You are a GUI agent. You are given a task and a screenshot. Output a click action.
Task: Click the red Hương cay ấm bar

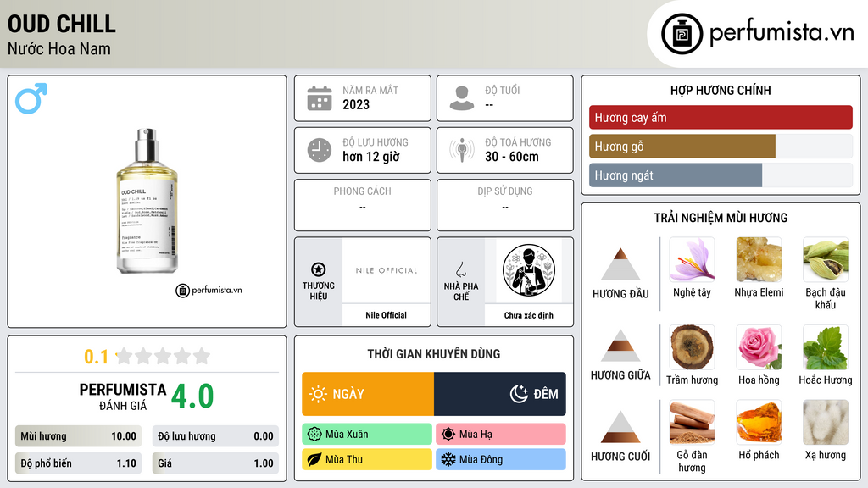click(721, 117)
